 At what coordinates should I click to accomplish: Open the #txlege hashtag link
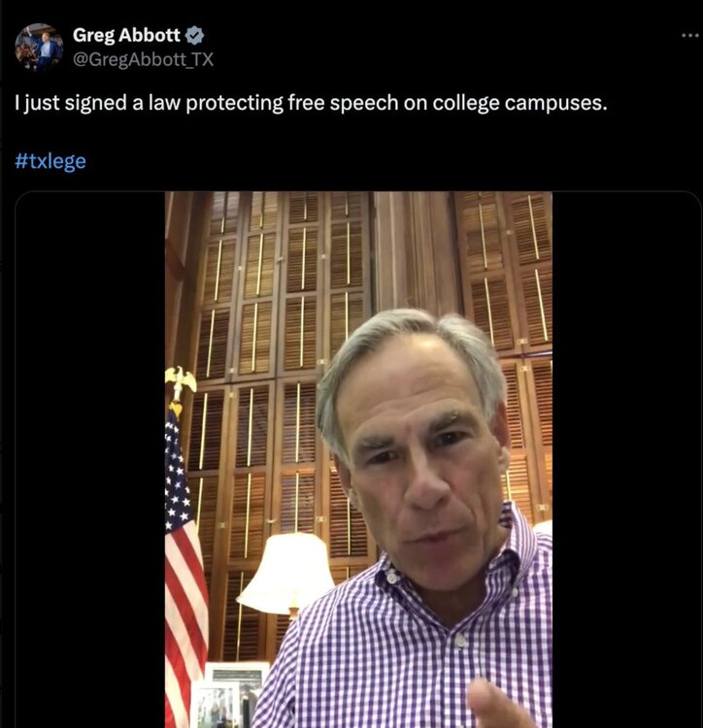50,161
